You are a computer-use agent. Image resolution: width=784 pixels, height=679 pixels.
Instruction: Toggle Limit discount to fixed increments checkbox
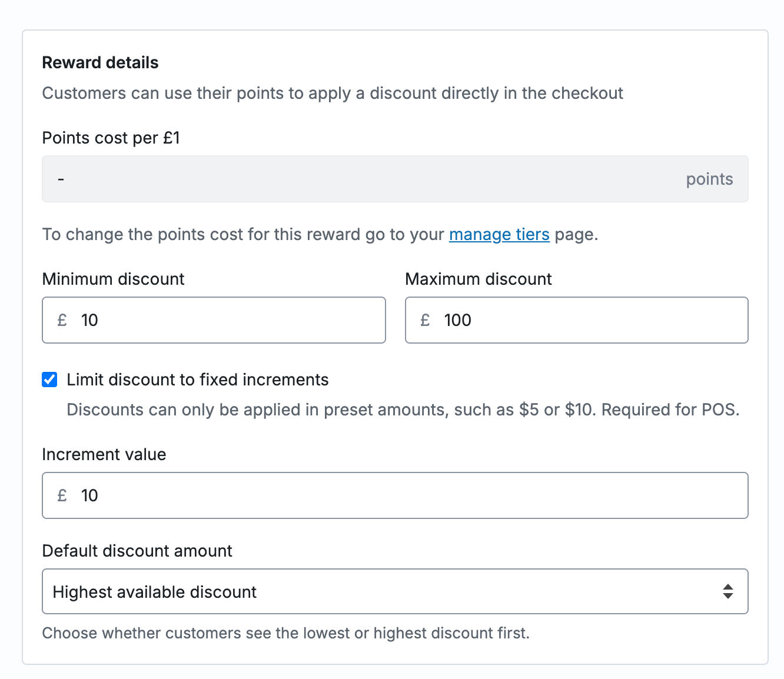pyautogui.click(x=50, y=380)
